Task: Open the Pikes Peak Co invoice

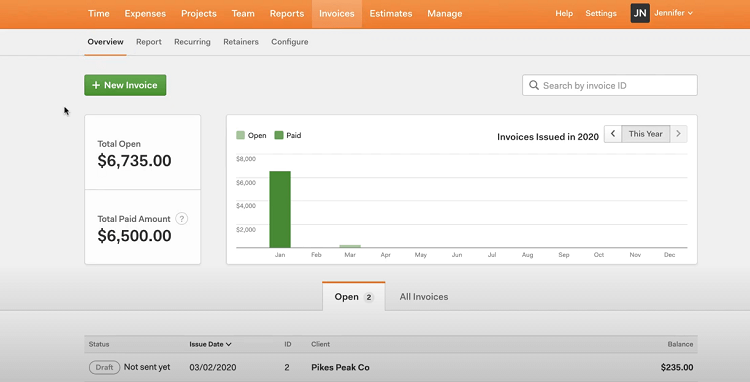Action: pyautogui.click(x=340, y=367)
